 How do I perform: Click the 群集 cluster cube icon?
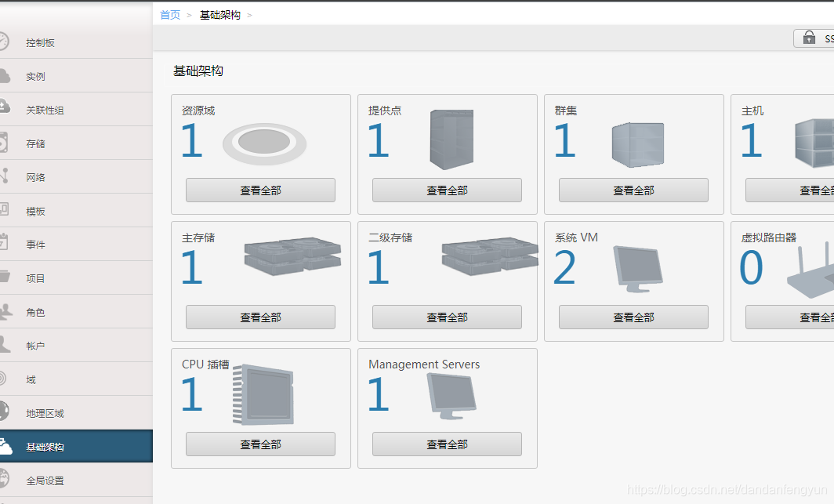pyautogui.click(x=638, y=144)
